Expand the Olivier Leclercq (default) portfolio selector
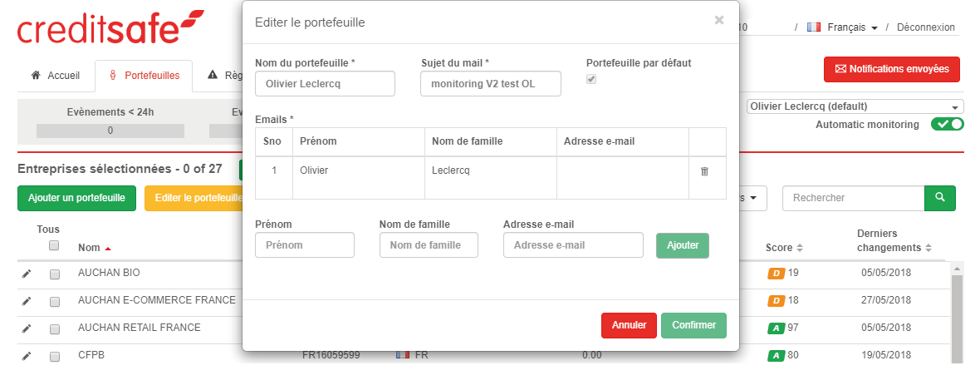The height and width of the screenshot is (390, 980). (x=855, y=106)
